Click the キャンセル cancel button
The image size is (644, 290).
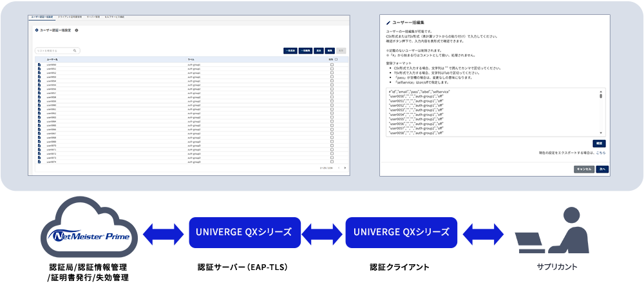584,169
